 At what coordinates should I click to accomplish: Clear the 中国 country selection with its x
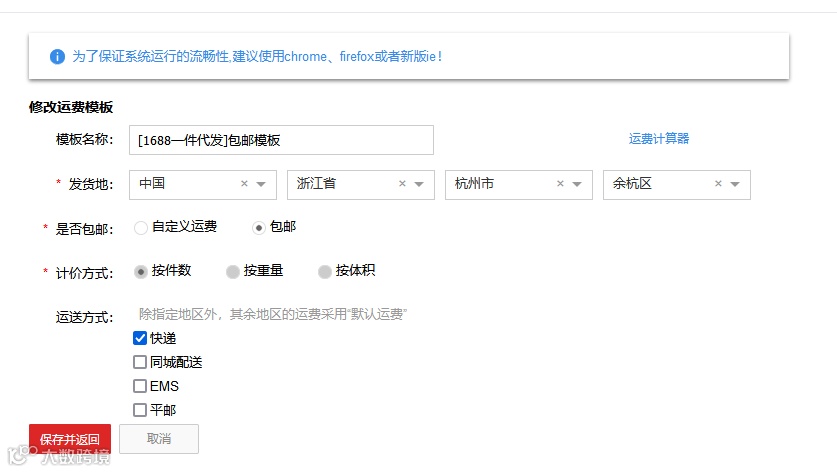244,184
